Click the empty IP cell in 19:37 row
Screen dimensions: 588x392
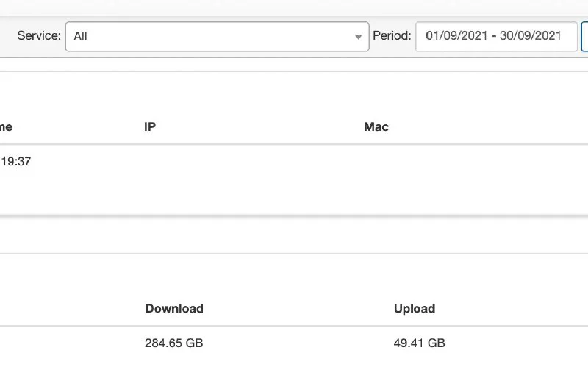click(220, 162)
